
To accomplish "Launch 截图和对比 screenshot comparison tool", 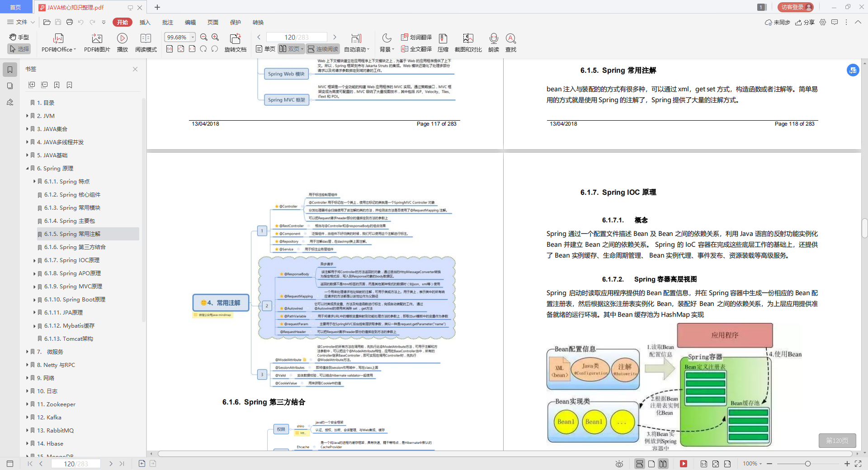I will [x=468, y=43].
